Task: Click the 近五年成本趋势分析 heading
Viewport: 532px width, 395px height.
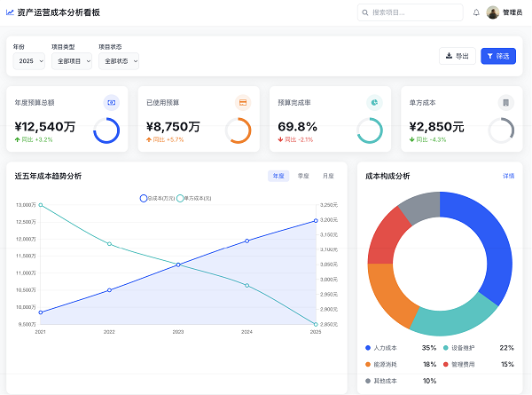Action: pos(48,176)
